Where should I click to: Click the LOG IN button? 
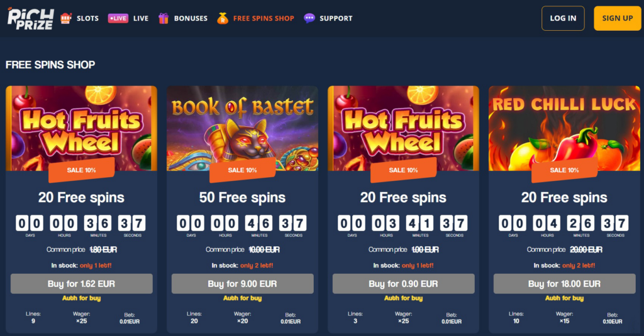[563, 18]
